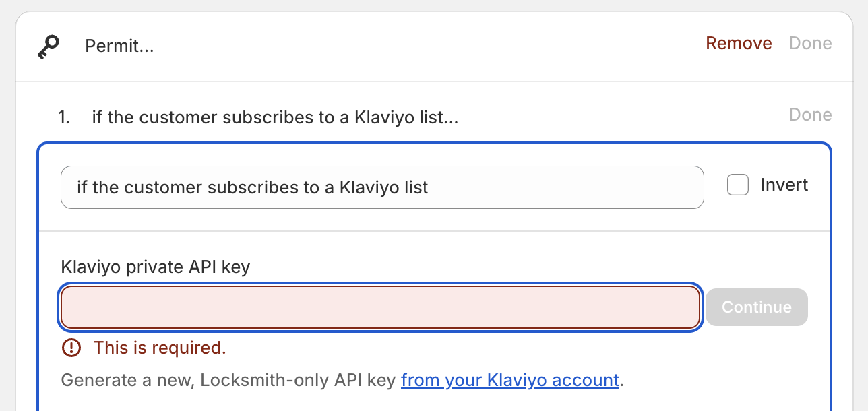Click the trailing ellipsis of the condition title
The image size is (868, 411).
(x=452, y=119)
